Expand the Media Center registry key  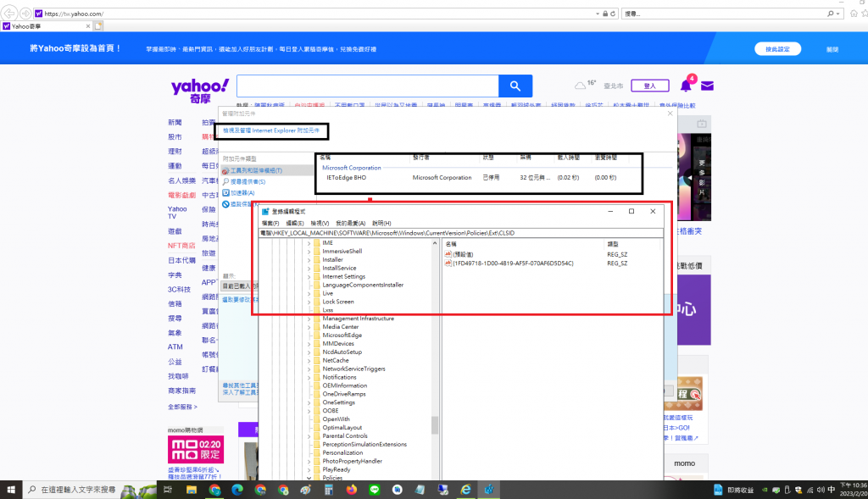pyautogui.click(x=309, y=327)
